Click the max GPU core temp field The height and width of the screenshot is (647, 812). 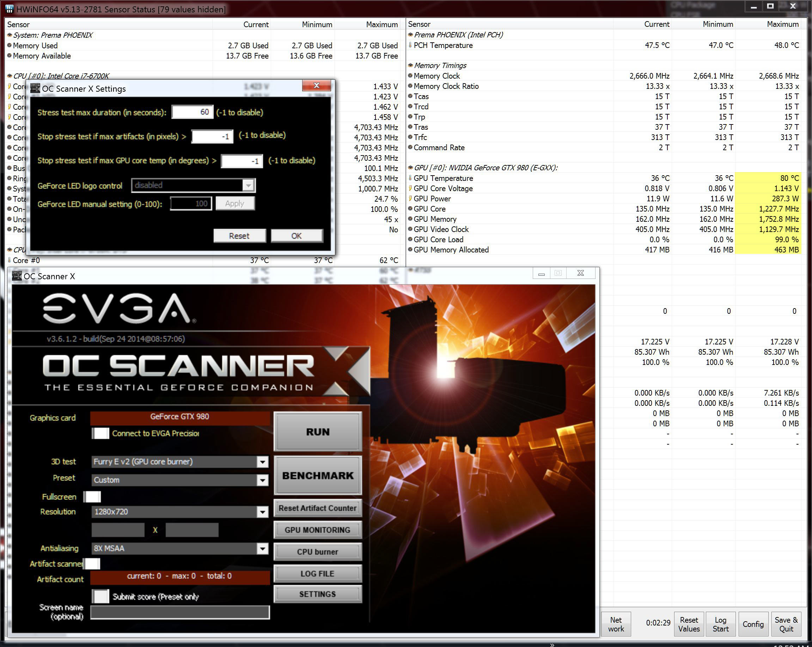click(242, 161)
